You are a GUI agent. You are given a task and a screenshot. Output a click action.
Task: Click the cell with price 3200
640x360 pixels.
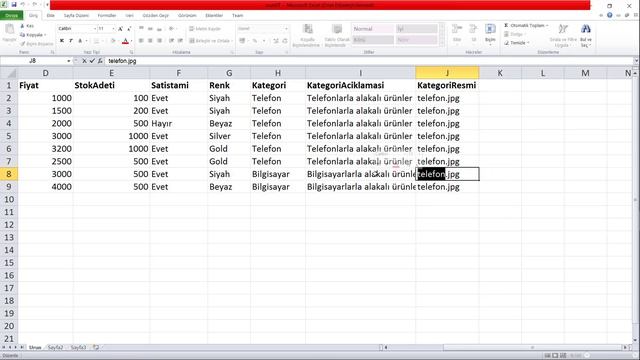[45, 149]
